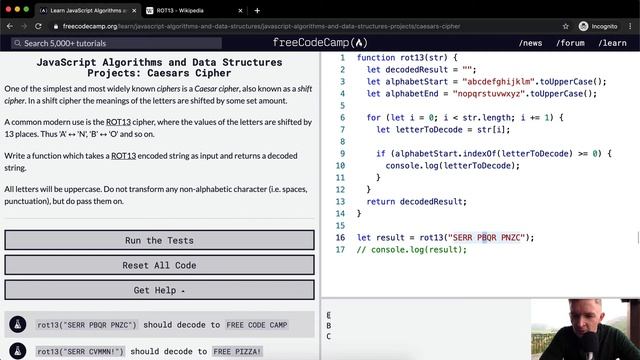The image size is (640, 360).
Task: Close the Learn JavaScript Algorithms tab
Action: pos(134,11)
